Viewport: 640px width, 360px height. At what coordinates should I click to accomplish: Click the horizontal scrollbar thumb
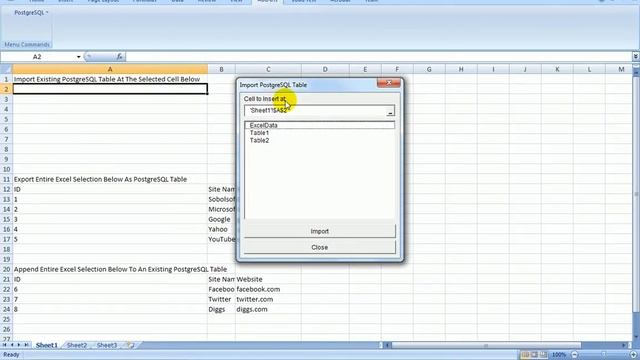486,345
